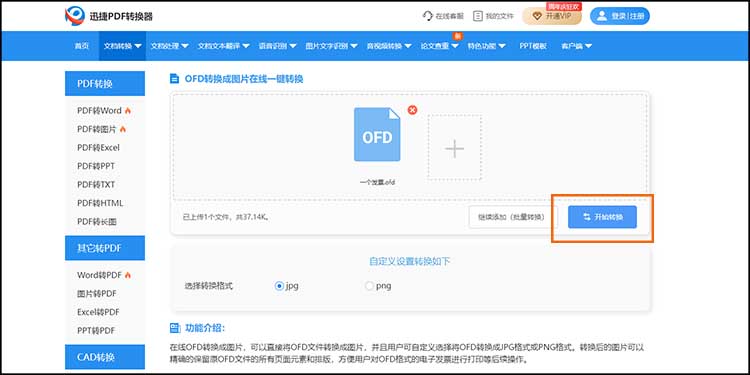Click PDF转换 sidebar section header
This screenshot has height=375, width=750.
pos(105,84)
